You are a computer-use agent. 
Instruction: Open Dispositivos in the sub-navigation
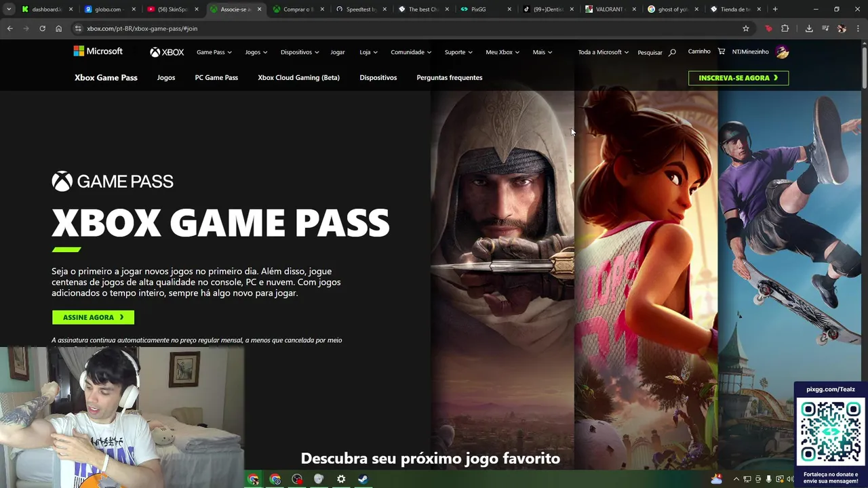click(378, 78)
